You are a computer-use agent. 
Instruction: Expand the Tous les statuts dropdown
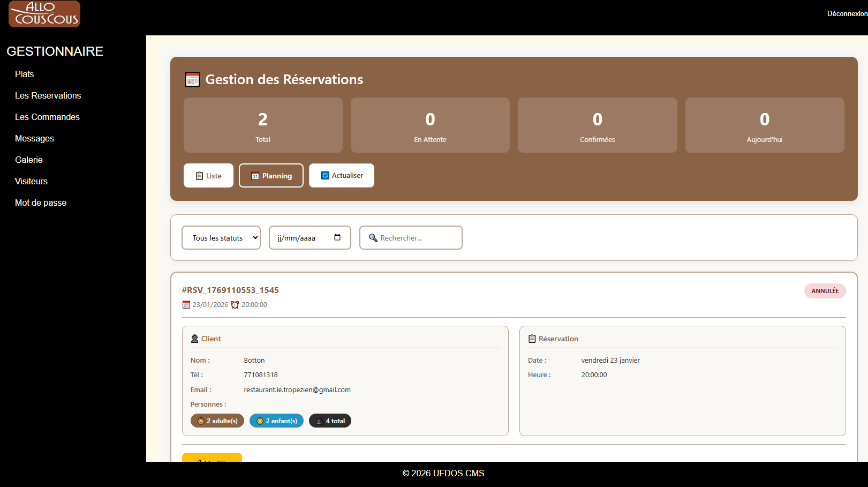click(221, 238)
